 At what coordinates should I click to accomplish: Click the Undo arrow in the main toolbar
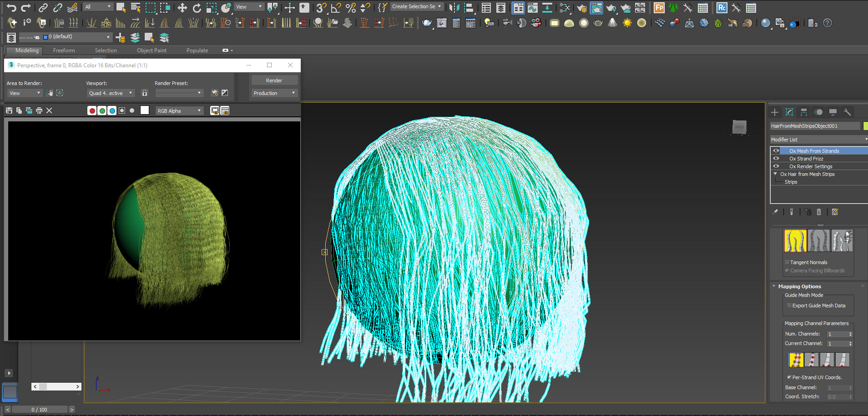[11, 7]
